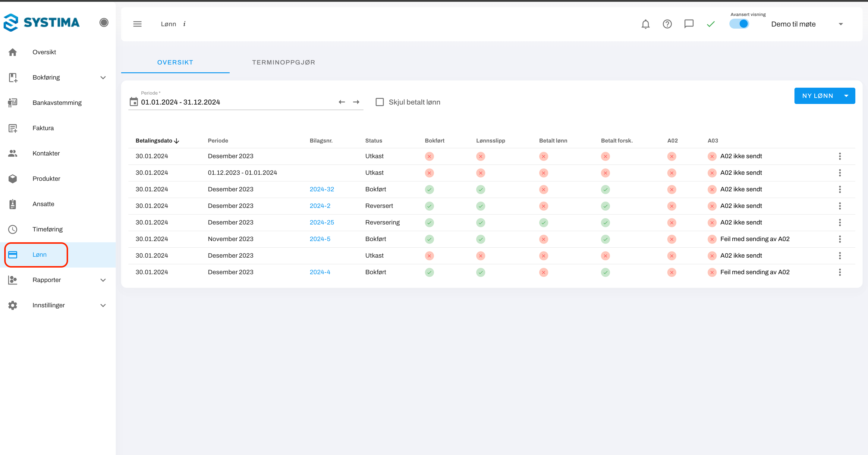Check the Skjul betalt lønn checkbox
This screenshot has width=868, height=455.
pyautogui.click(x=379, y=102)
